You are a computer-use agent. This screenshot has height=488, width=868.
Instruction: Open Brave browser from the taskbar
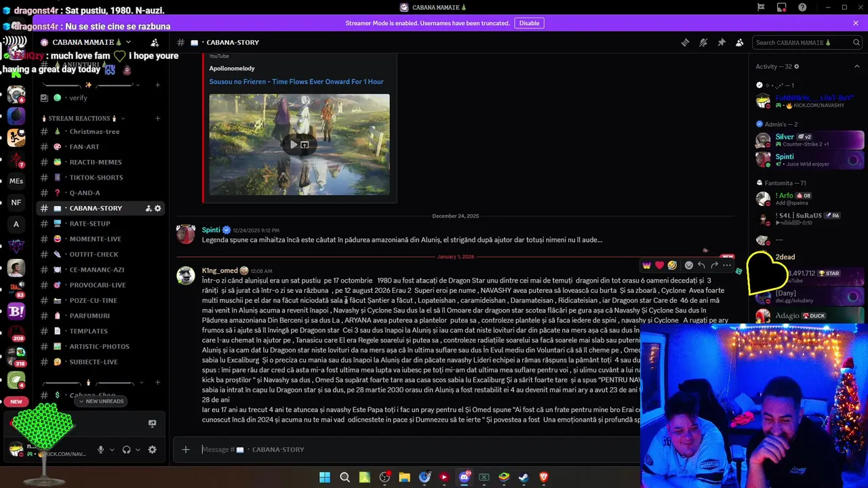[x=543, y=477]
